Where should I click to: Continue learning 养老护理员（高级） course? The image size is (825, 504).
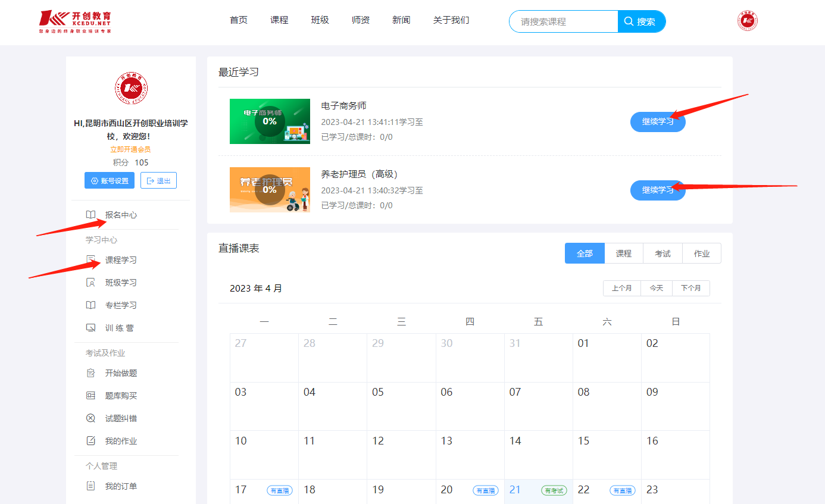pos(658,190)
